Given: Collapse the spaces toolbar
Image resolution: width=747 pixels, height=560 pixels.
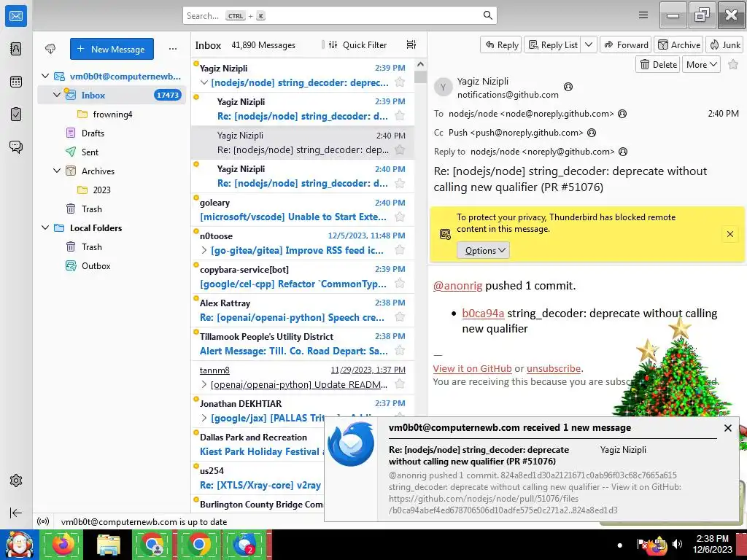Looking at the screenshot, I should tap(16, 513).
